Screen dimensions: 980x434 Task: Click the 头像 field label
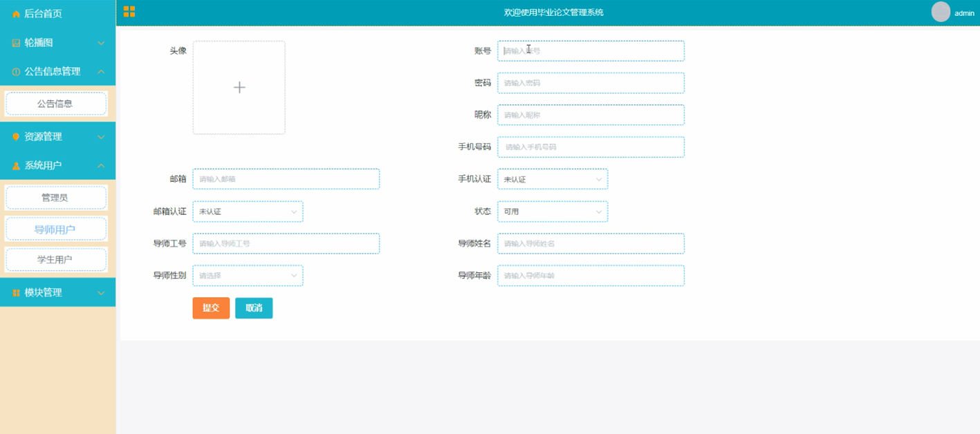pyautogui.click(x=178, y=50)
